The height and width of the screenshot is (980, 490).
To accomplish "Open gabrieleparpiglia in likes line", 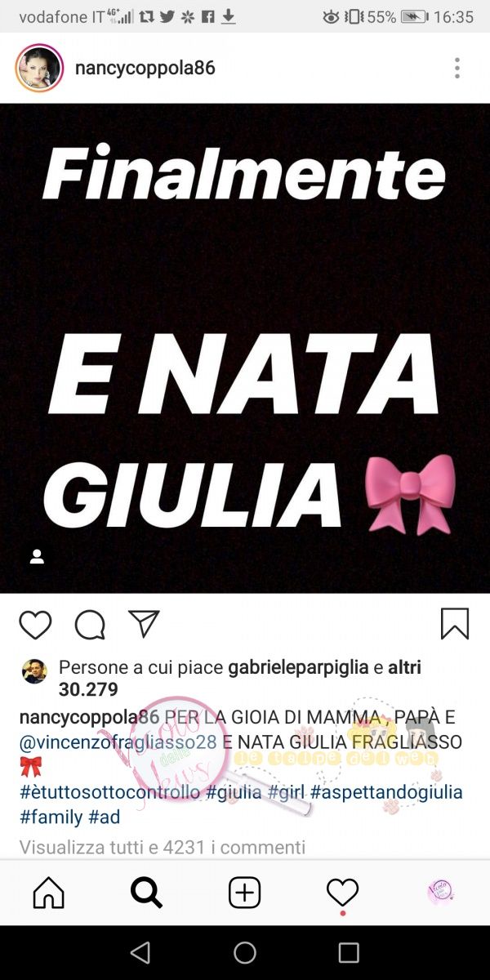I will pyautogui.click(x=298, y=668).
